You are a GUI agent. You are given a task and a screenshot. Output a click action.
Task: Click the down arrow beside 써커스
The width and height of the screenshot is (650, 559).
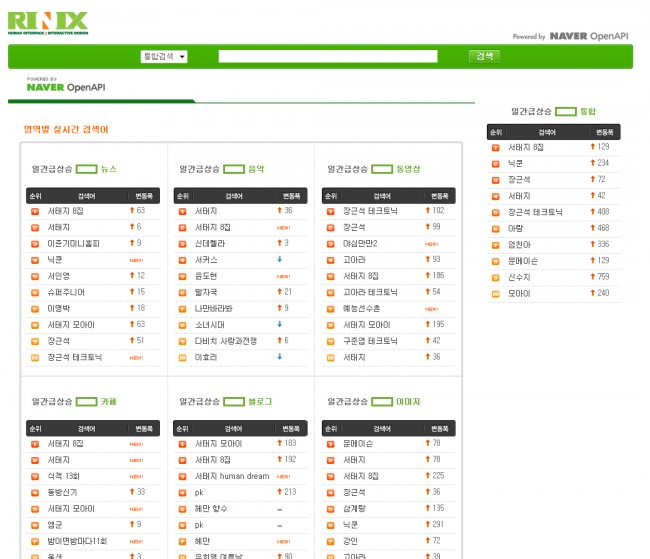[x=280, y=260]
